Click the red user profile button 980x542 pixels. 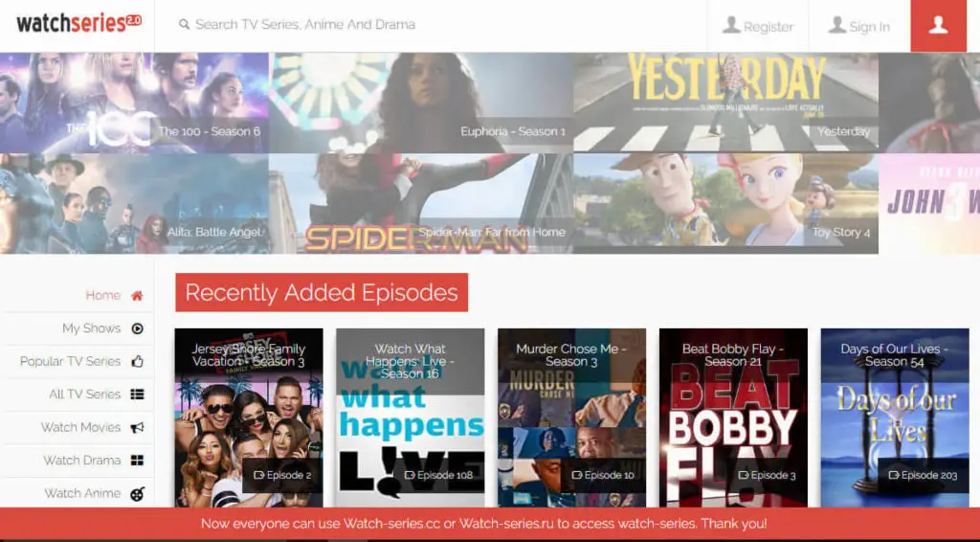[938, 26]
